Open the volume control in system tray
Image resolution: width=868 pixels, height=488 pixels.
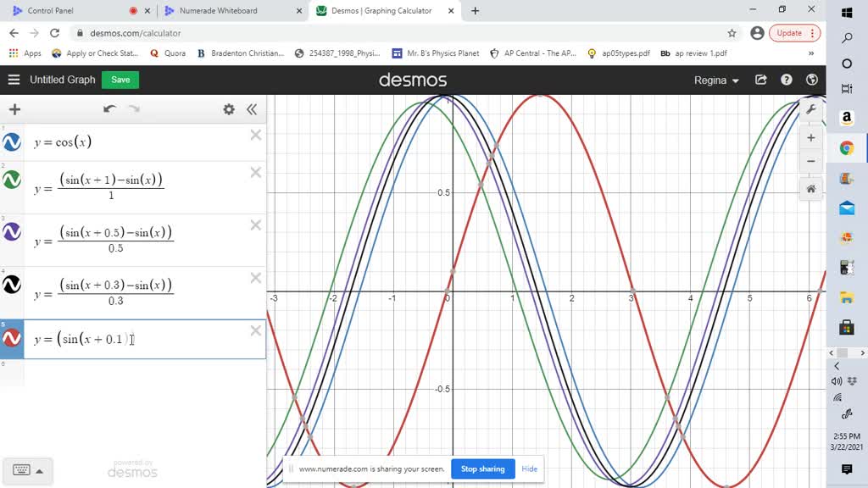[837, 381]
